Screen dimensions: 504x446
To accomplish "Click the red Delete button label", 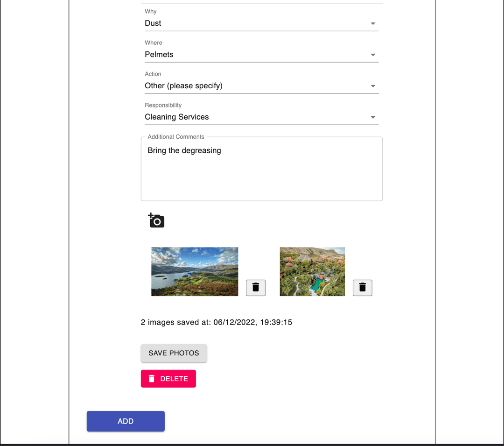I will click(x=174, y=379).
